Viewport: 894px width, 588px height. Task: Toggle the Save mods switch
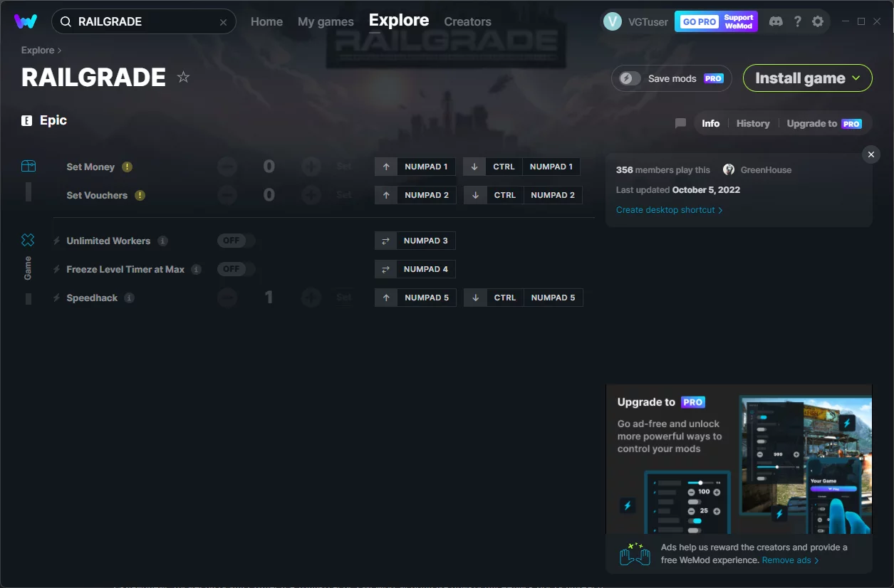coord(630,78)
